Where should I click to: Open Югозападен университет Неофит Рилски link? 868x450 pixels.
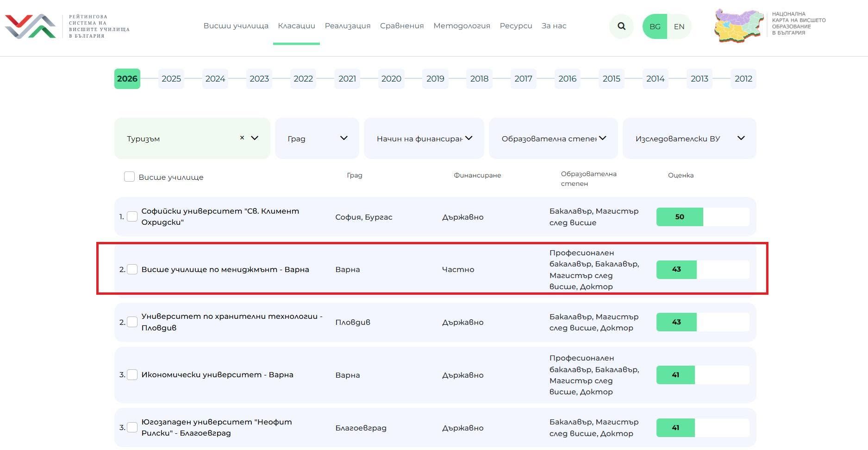[217, 427]
